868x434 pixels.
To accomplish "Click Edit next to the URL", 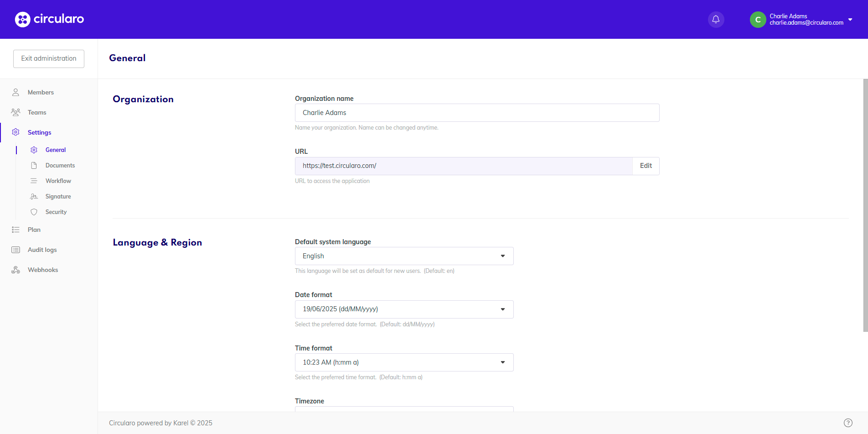I will 646,166.
